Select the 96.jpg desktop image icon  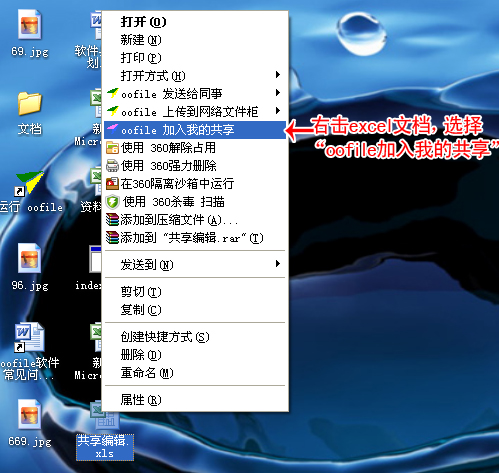pos(30,258)
